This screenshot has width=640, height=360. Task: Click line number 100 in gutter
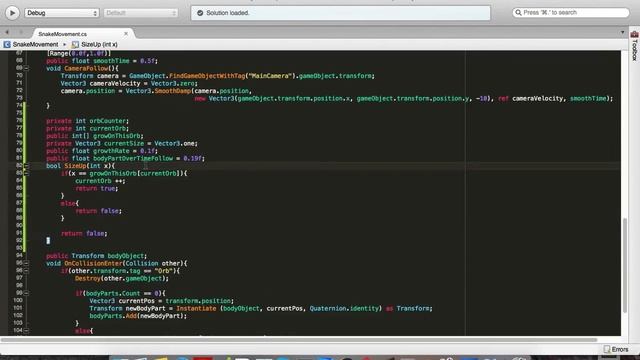click(x=18, y=301)
